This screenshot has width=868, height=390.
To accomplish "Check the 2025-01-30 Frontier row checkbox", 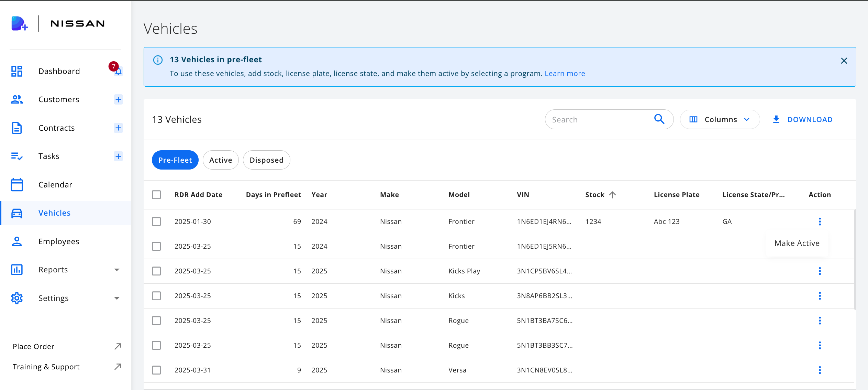I will (156, 221).
